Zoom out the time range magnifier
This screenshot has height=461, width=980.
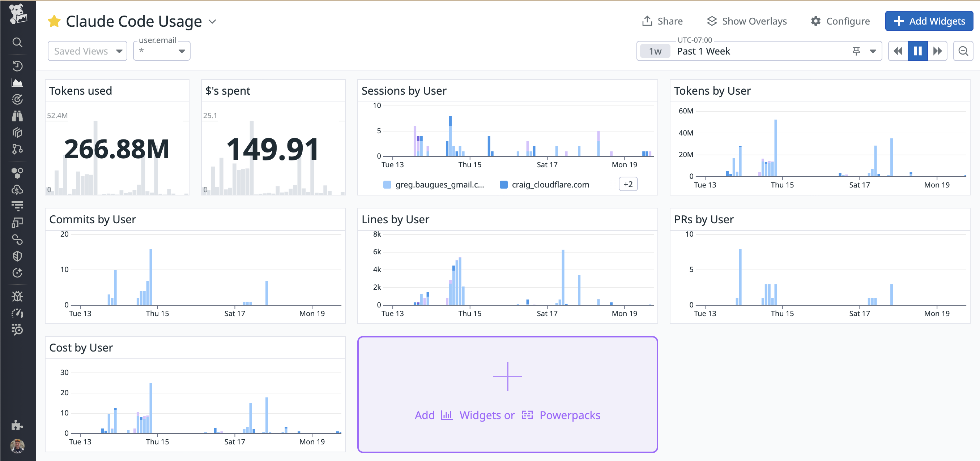(x=963, y=51)
